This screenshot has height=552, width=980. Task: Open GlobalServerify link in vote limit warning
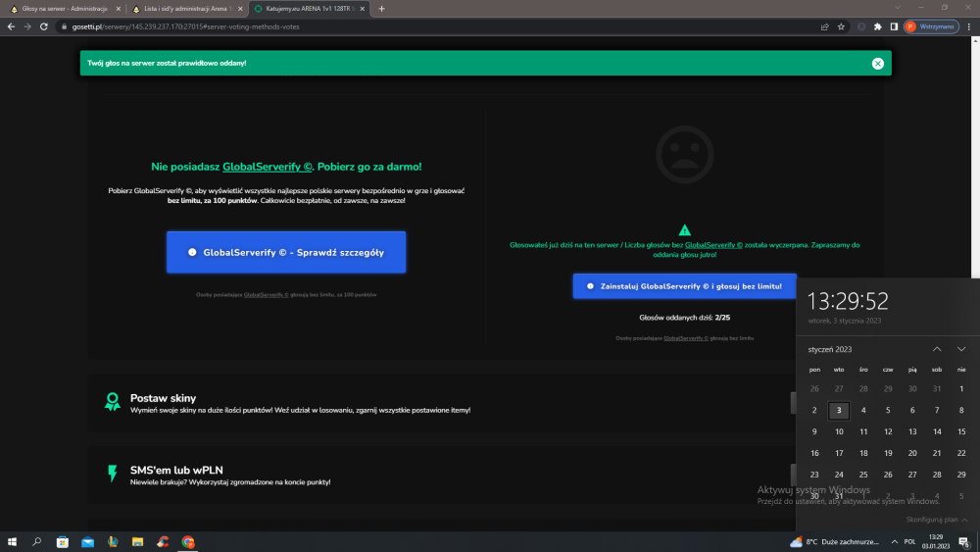tap(713, 245)
